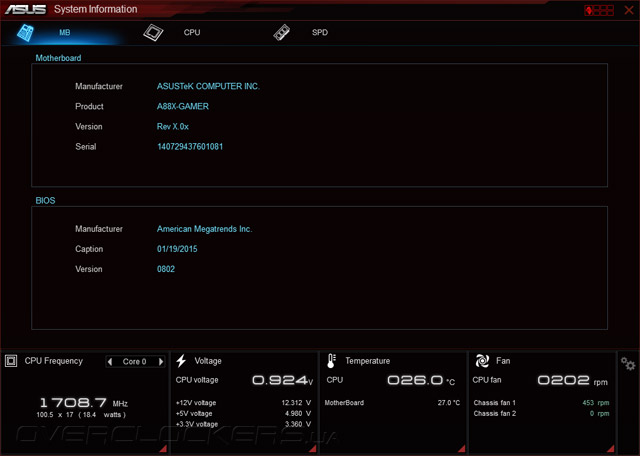640x456 pixels.
Task: Select the ASUSTeK COMPUTER INC. value
Action: click(208, 86)
